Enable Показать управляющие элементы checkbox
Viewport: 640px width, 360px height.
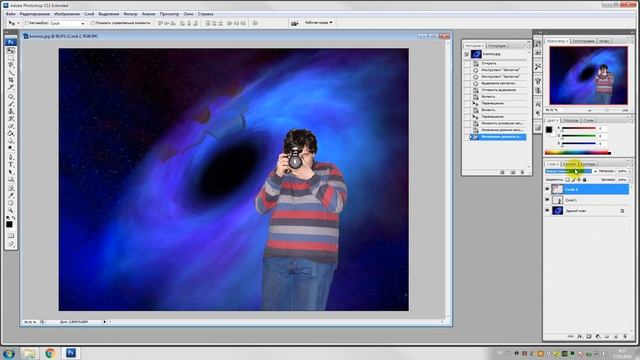[x=93, y=23]
